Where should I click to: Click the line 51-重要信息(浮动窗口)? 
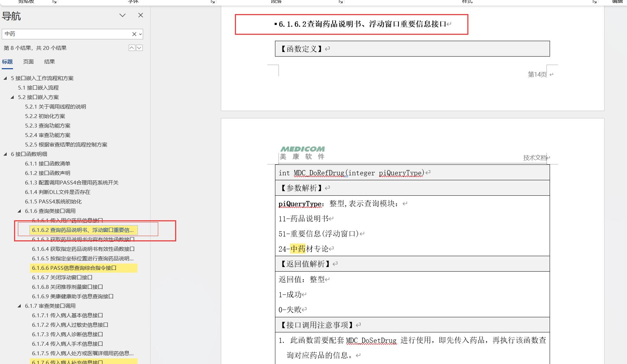319,234
